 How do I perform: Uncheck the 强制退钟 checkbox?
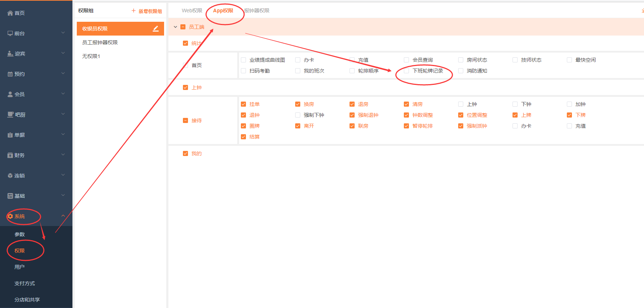(x=352, y=115)
